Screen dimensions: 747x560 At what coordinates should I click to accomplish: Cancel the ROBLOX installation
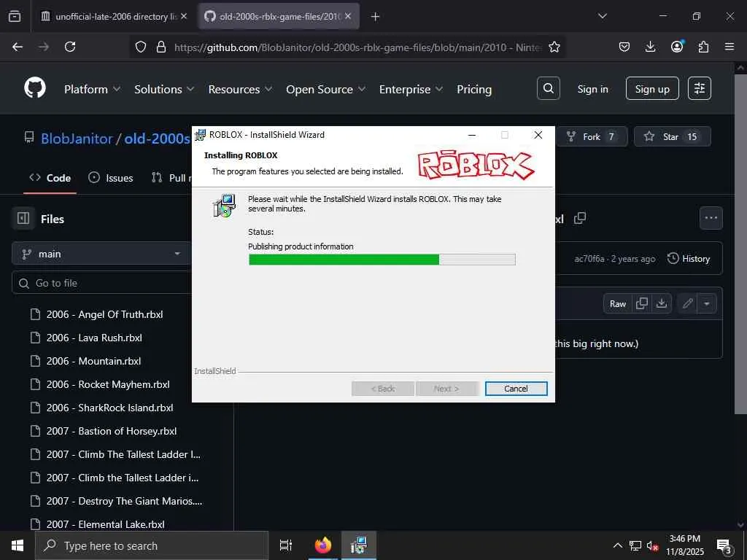coord(516,389)
